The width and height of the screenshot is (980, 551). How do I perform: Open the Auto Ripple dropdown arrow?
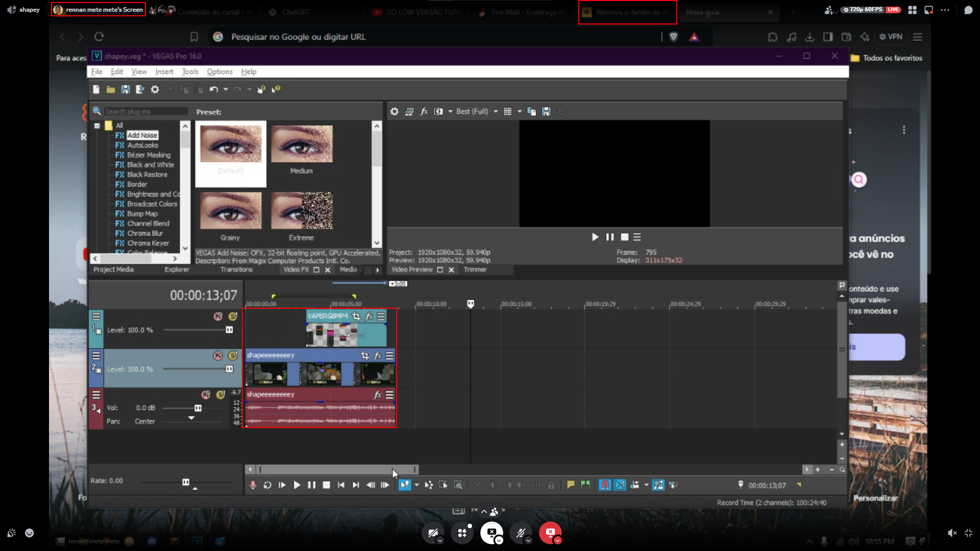point(646,485)
